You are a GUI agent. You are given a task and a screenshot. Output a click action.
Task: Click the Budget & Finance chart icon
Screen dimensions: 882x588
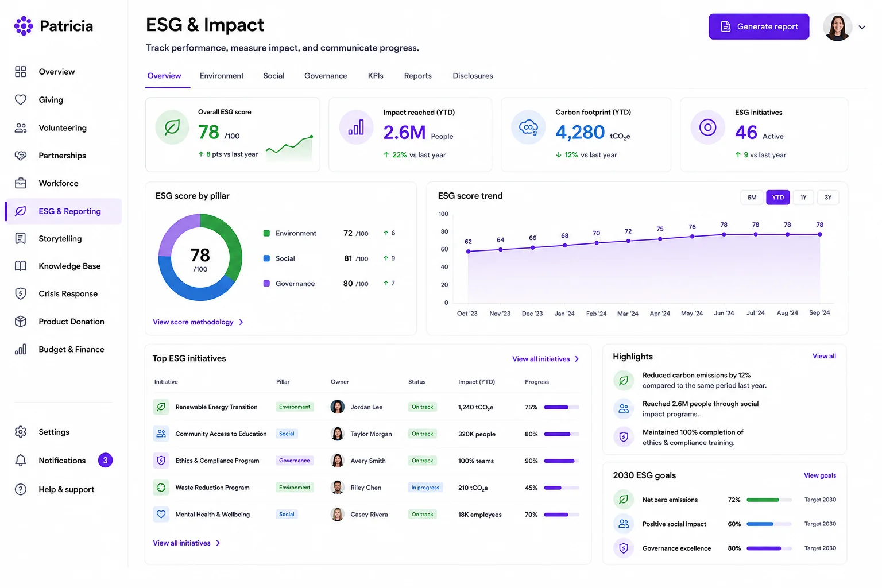point(21,349)
